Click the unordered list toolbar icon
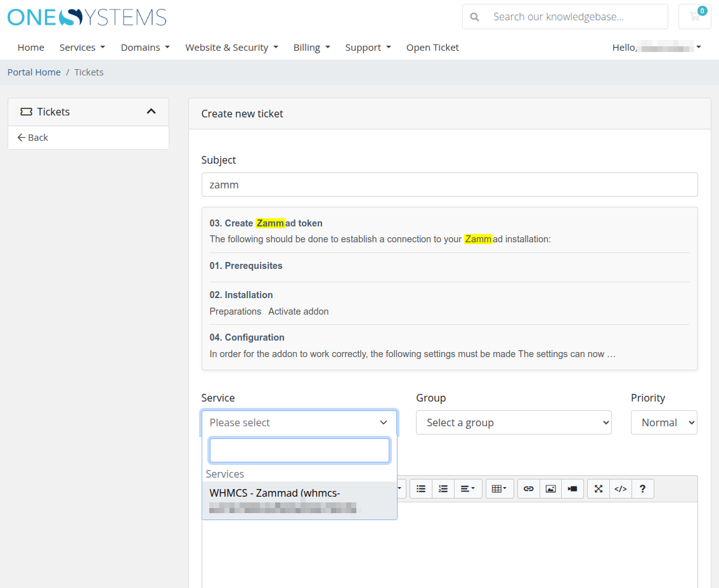The height and width of the screenshot is (588, 719). pyautogui.click(x=421, y=489)
